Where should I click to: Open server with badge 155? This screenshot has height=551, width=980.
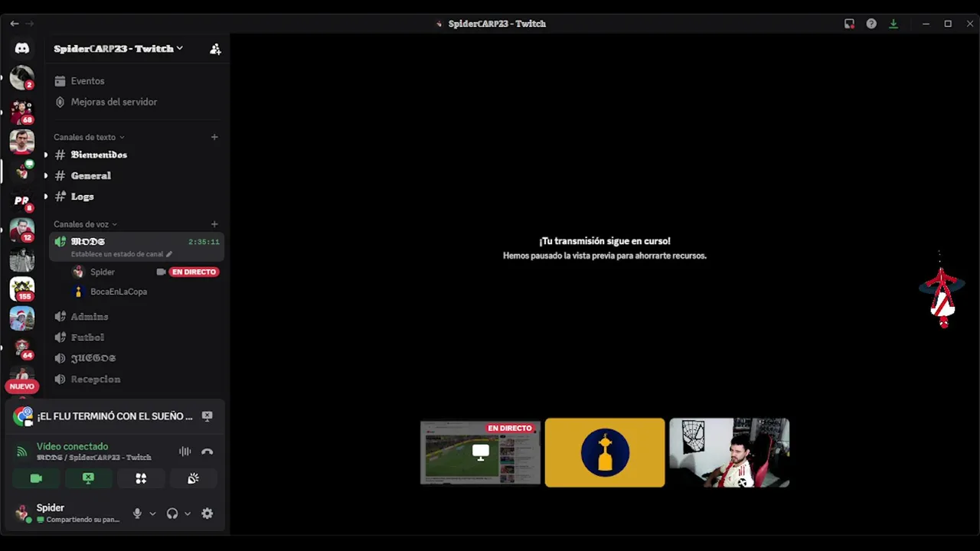pyautogui.click(x=22, y=289)
